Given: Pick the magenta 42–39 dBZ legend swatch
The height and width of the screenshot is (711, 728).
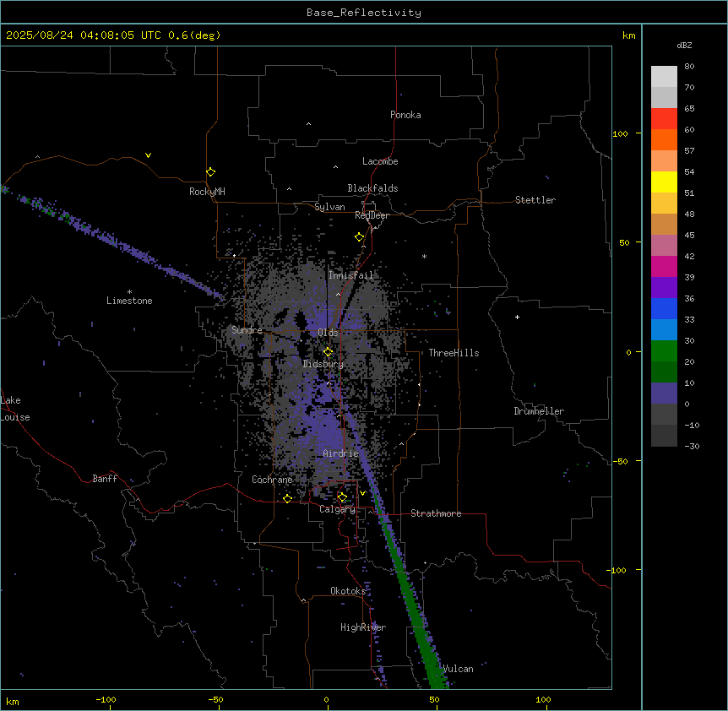Looking at the screenshot, I should click(x=664, y=266).
